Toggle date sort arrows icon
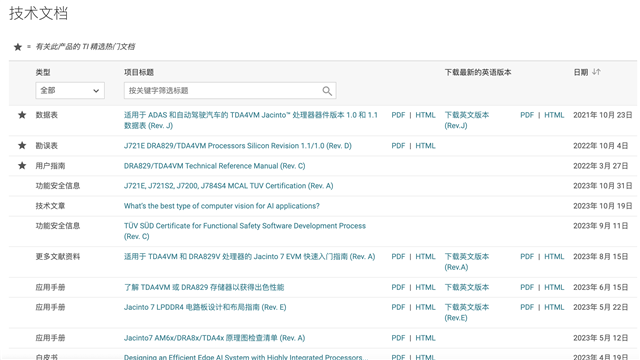 pos(596,72)
